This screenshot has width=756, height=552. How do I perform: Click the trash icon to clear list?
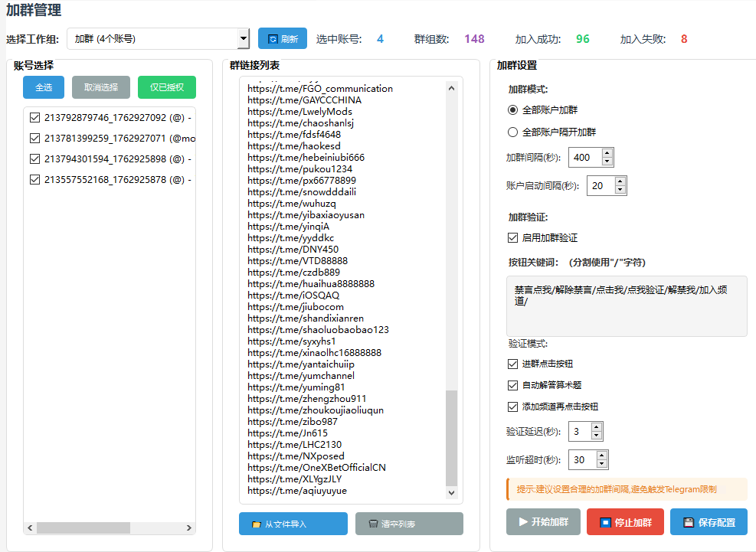pyautogui.click(x=373, y=524)
